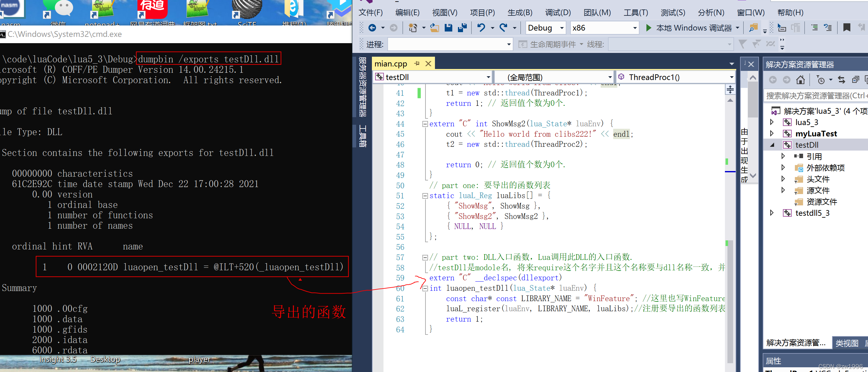Click the Home icon in Solution Explorer
The image size is (868, 372).
(x=800, y=80)
